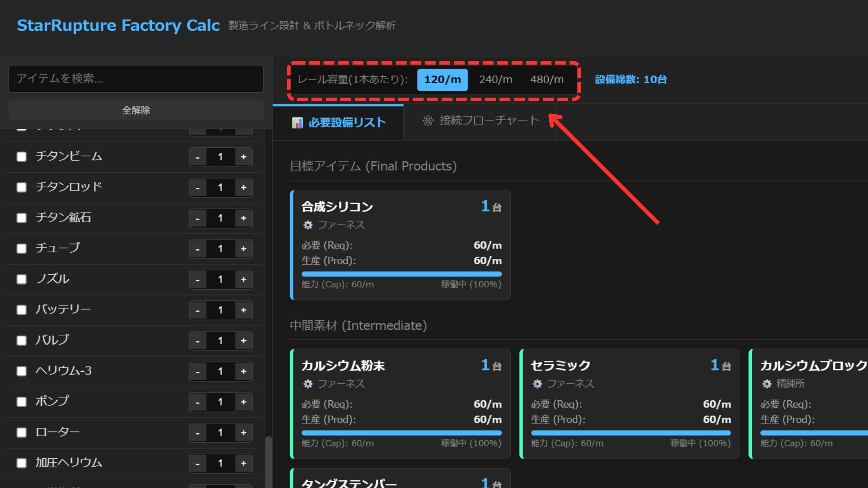Screen dimensions: 868x488
Task: Click the chart icon on 必要設備リスト tab
Action: (x=297, y=122)
